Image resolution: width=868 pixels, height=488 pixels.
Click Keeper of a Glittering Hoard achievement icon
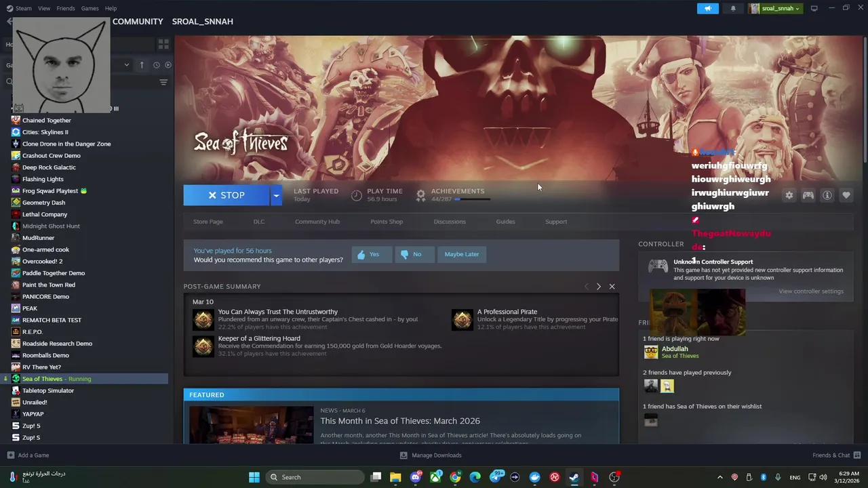[203, 346]
